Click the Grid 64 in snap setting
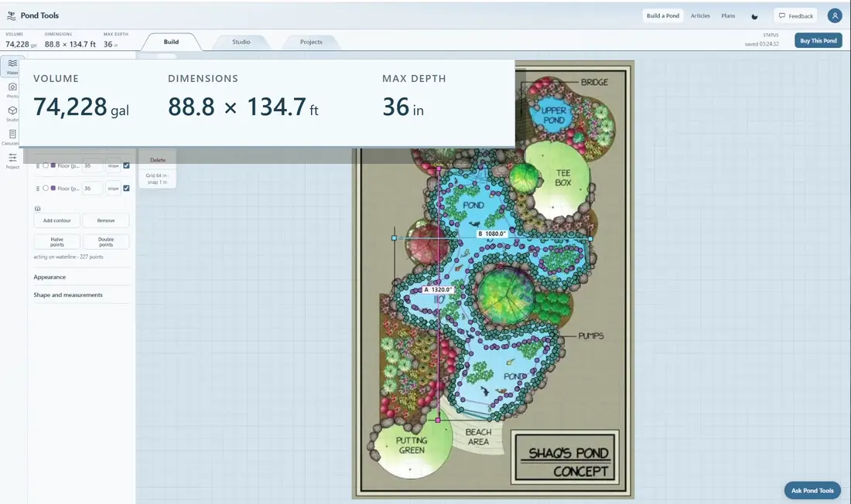This screenshot has width=851, height=504. tap(157, 179)
